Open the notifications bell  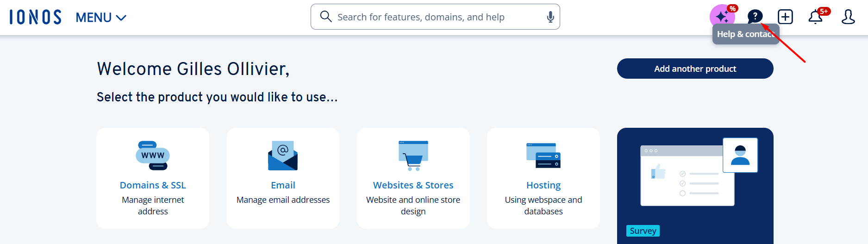pyautogui.click(x=816, y=17)
